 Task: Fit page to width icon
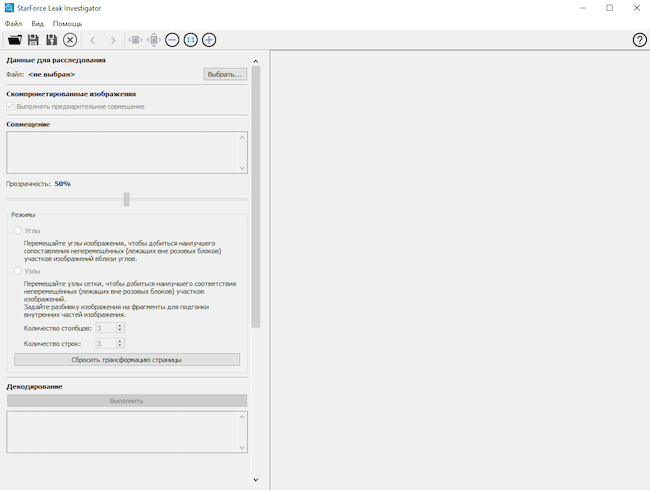coord(135,40)
